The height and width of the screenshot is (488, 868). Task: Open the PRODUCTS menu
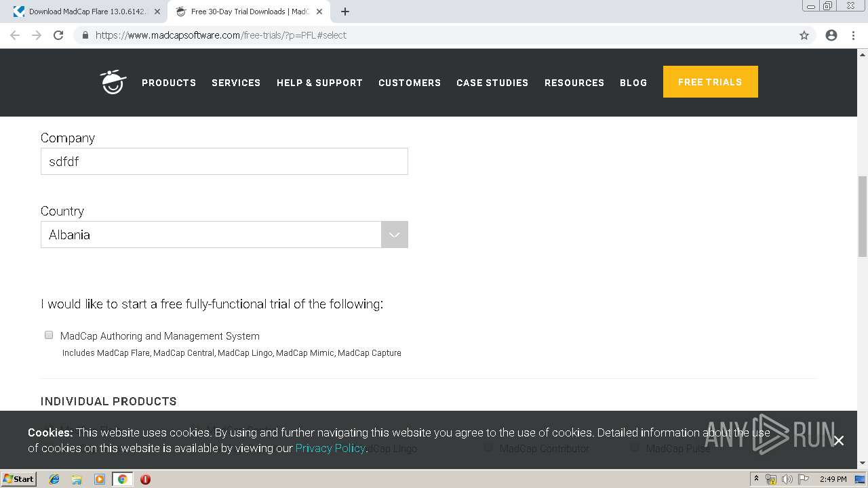click(x=169, y=83)
